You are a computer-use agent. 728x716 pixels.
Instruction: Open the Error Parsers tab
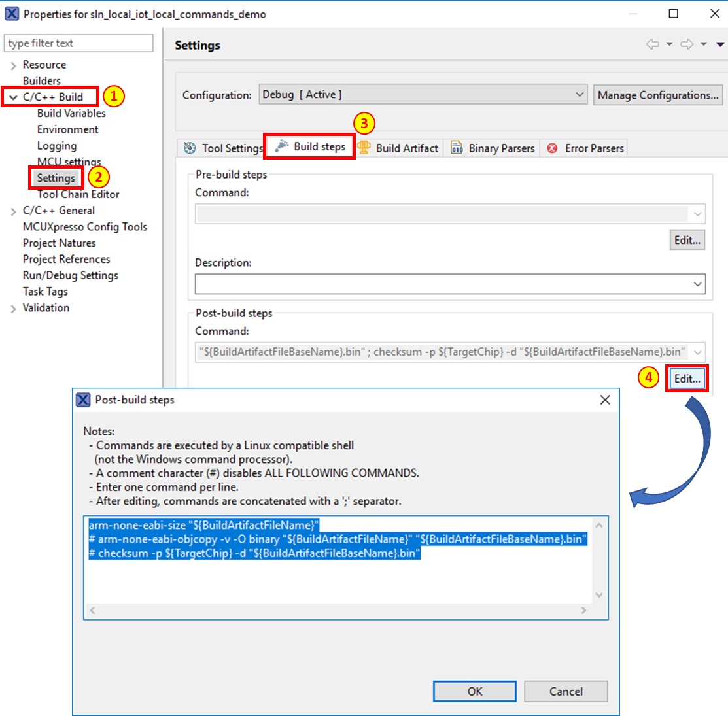coord(586,148)
